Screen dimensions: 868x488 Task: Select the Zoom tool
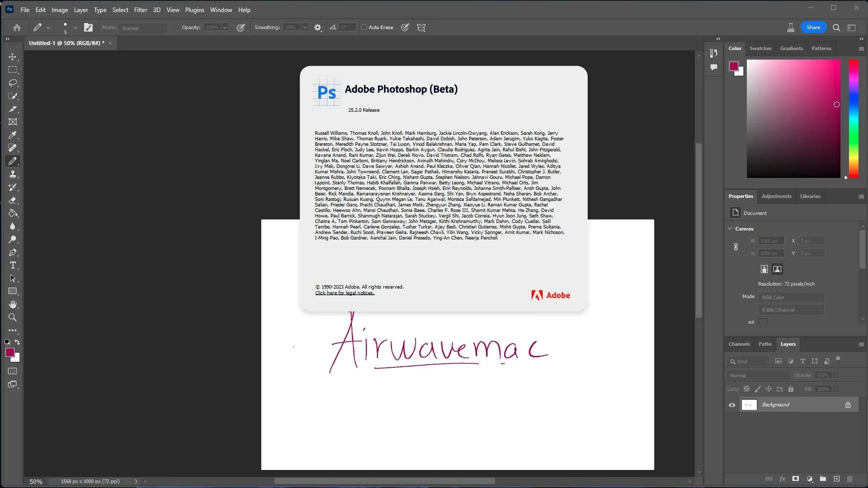tap(13, 318)
